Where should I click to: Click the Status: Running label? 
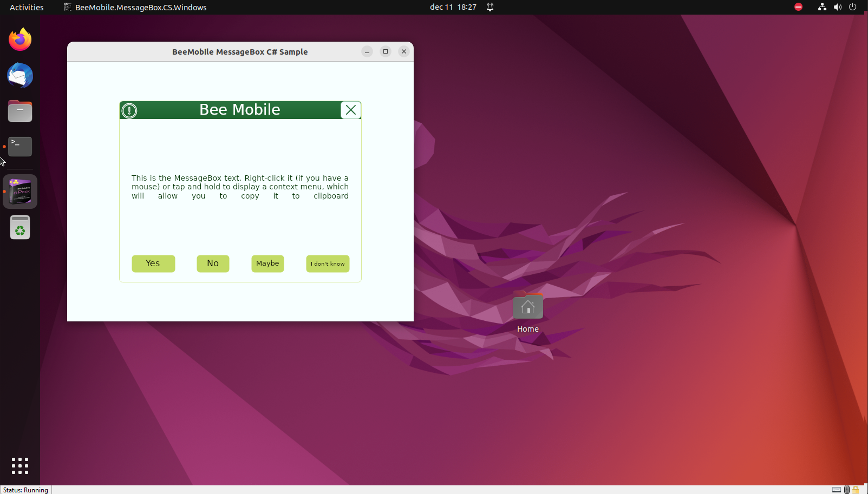tap(25, 490)
